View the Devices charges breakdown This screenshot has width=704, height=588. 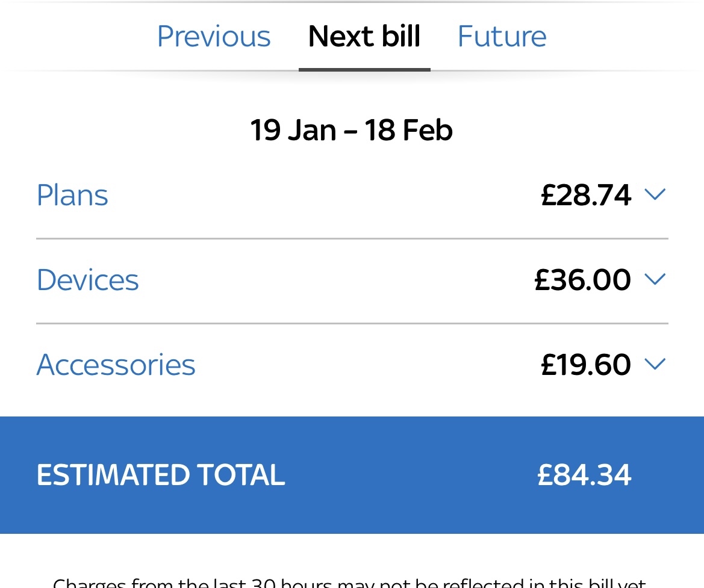[87, 279]
